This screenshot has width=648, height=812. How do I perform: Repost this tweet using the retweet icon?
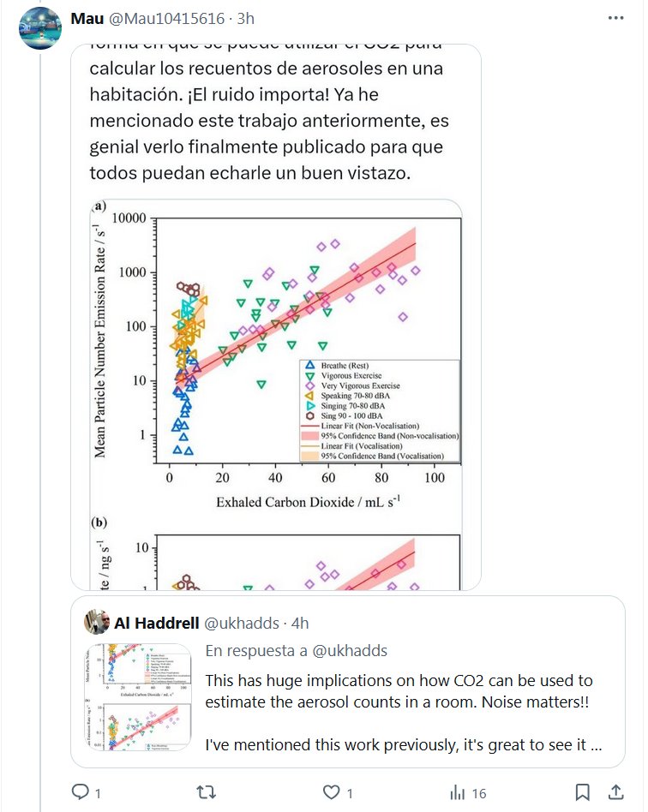(207, 792)
